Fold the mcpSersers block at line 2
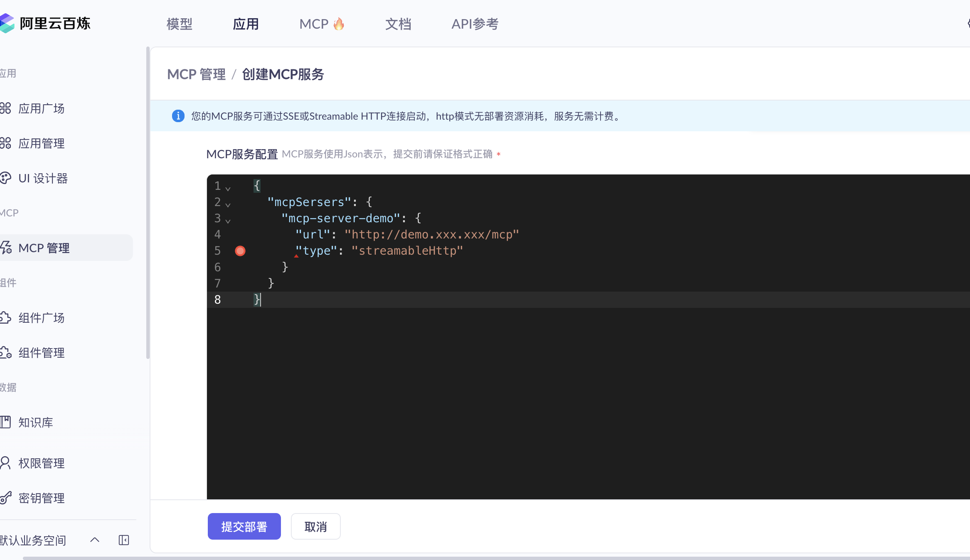This screenshot has width=970, height=560. tap(228, 205)
